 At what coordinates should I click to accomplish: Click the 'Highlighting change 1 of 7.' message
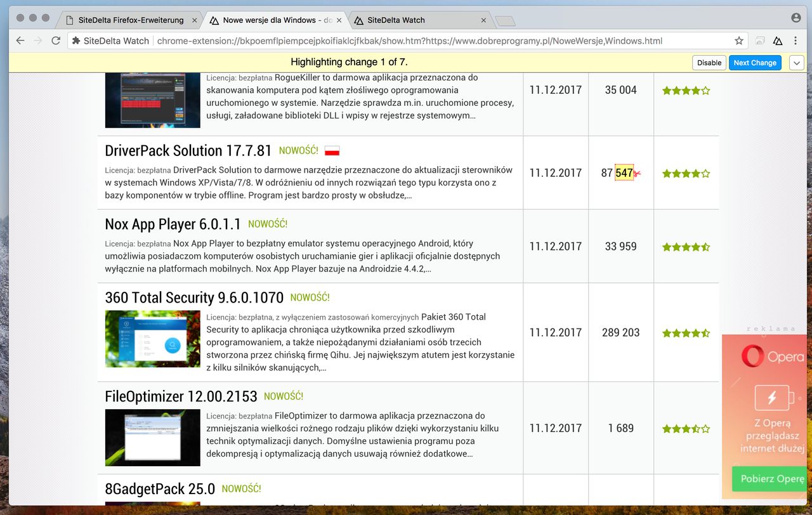pos(349,62)
